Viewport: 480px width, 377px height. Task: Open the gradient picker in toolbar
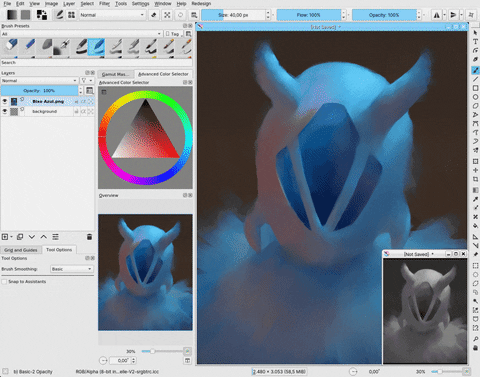[x=12, y=15]
